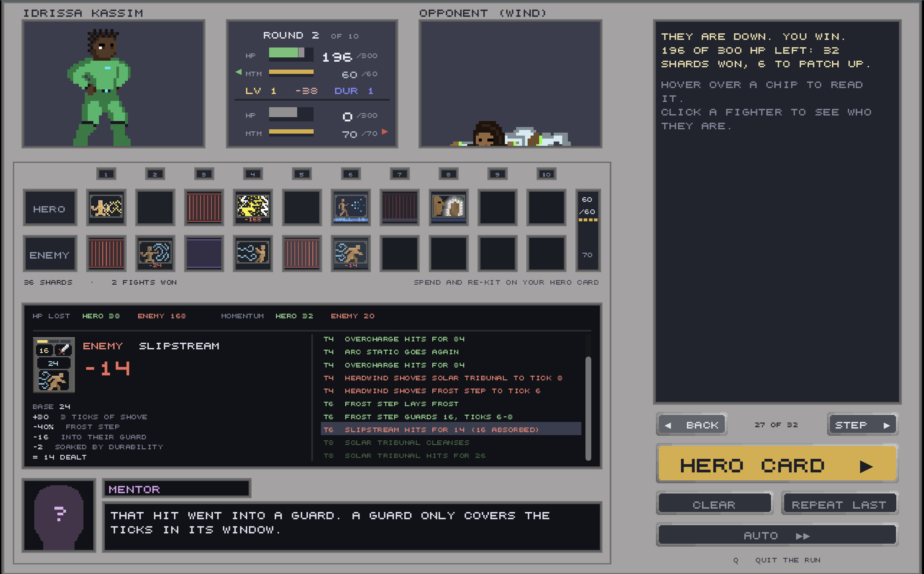Start Auto fast-forward playback
This screenshot has width=924, height=574.
click(777, 535)
